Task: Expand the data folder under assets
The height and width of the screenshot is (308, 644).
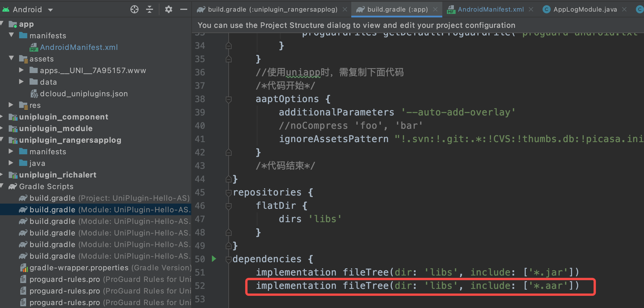Action: click(21, 82)
